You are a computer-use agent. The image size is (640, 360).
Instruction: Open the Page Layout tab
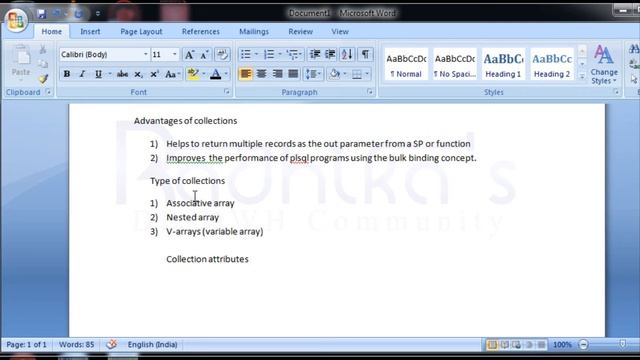141,31
